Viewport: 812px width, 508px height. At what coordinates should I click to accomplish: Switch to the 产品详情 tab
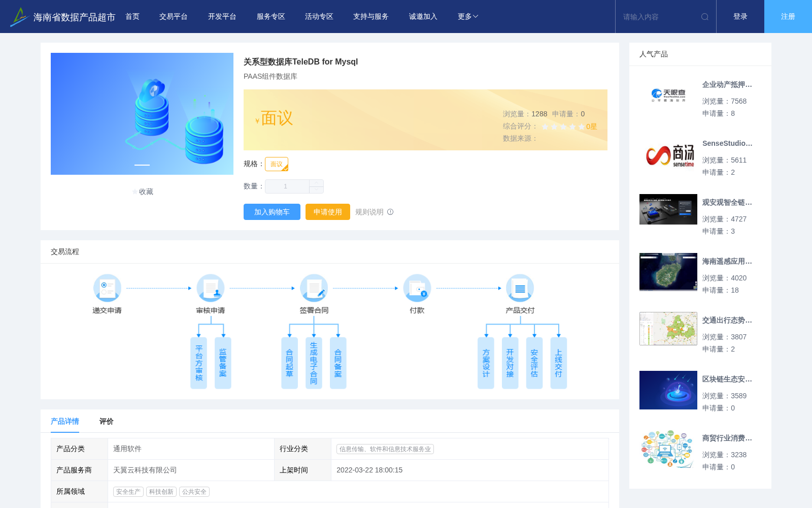(65, 421)
